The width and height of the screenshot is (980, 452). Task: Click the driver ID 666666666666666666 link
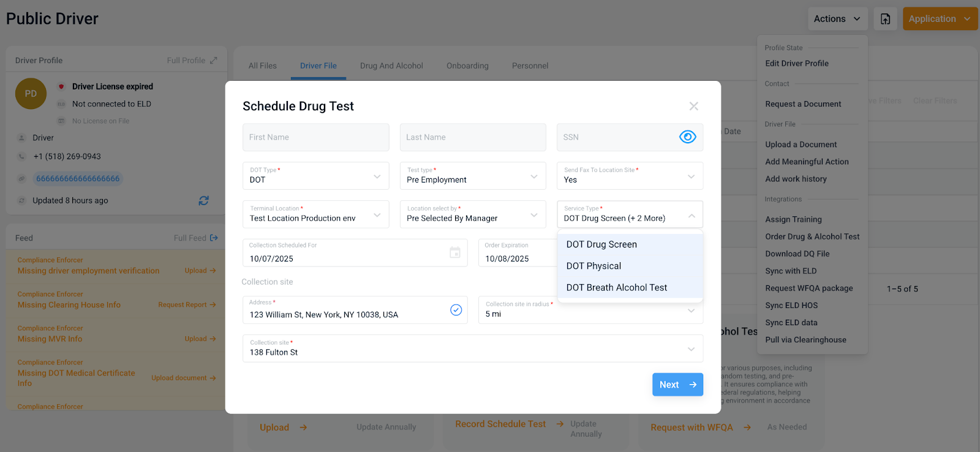[x=78, y=179]
